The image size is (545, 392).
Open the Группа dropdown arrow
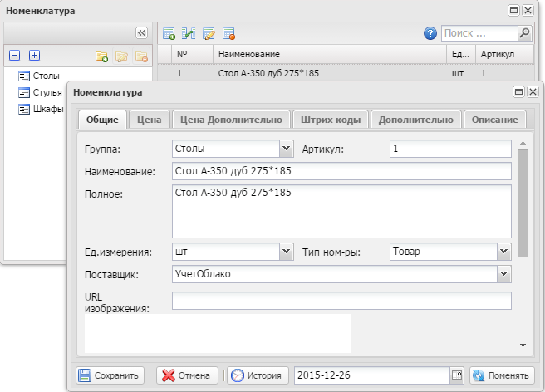click(287, 149)
